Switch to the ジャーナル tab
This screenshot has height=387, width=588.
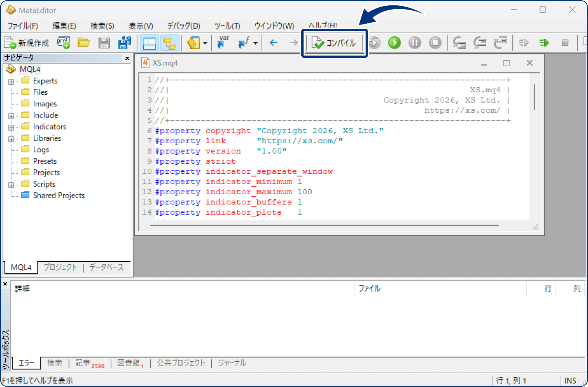(232, 363)
